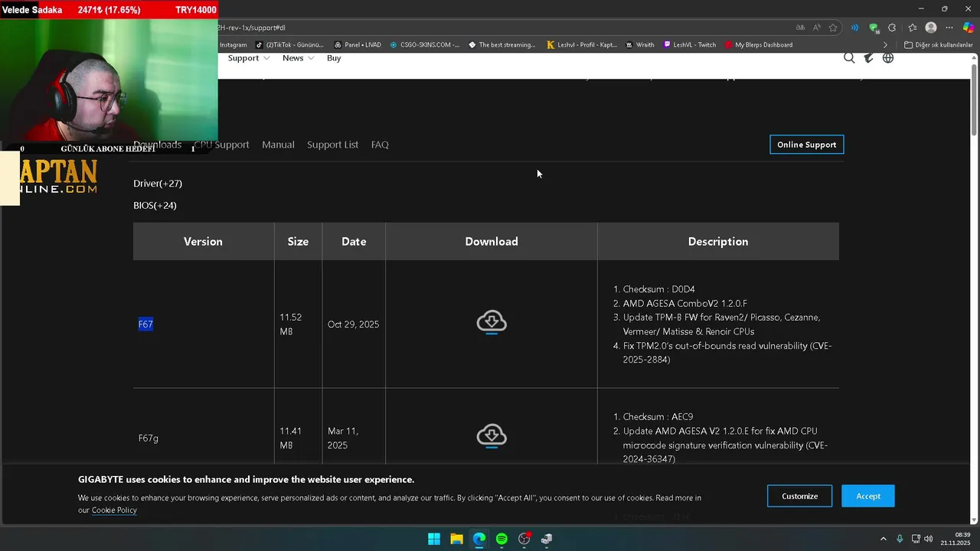Open Read aloud icon in address bar
The image size is (980, 551).
tap(817, 28)
